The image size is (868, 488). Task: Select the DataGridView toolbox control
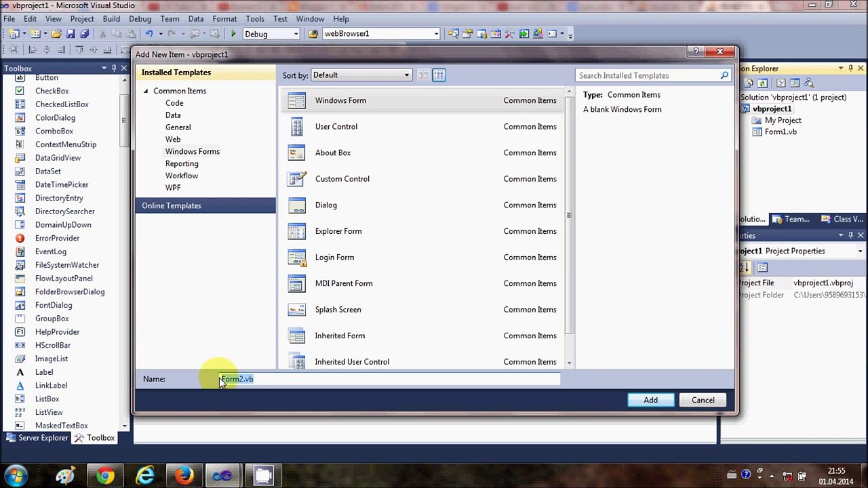pos(58,158)
